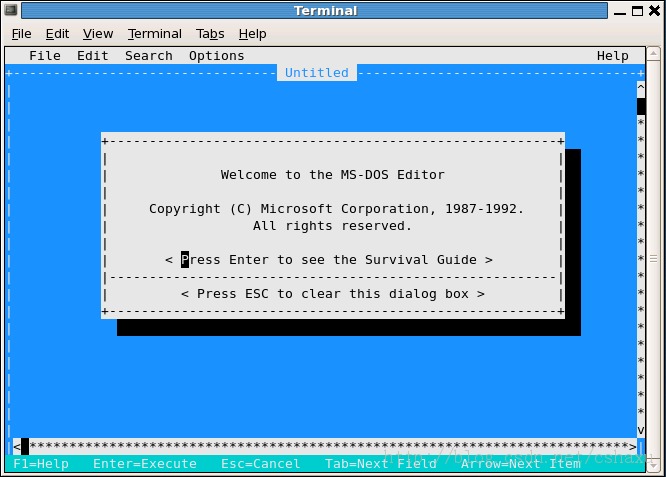Image resolution: width=666 pixels, height=477 pixels.
Task: Open the Tabs menu
Action: 210,34
